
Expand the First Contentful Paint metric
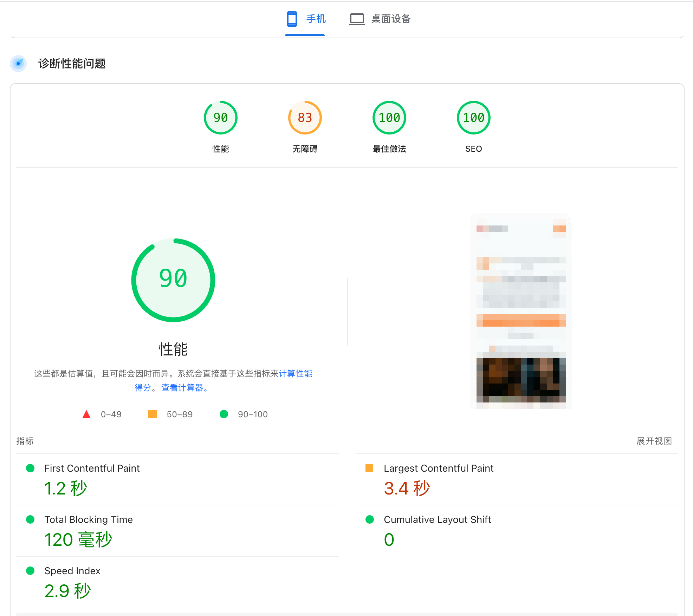pyautogui.click(x=92, y=468)
